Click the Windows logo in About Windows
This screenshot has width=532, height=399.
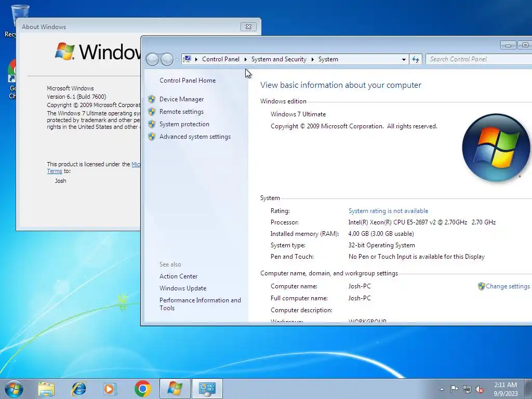click(x=65, y=51)
